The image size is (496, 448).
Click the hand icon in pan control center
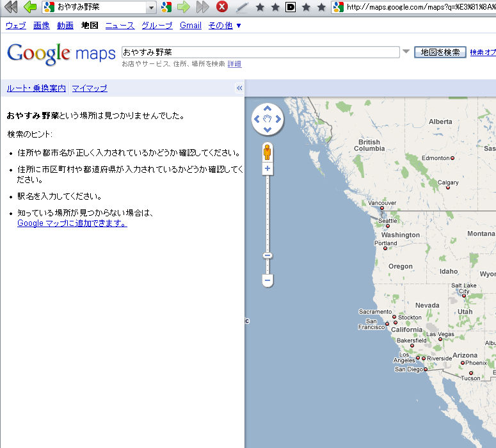click(268, 119)
